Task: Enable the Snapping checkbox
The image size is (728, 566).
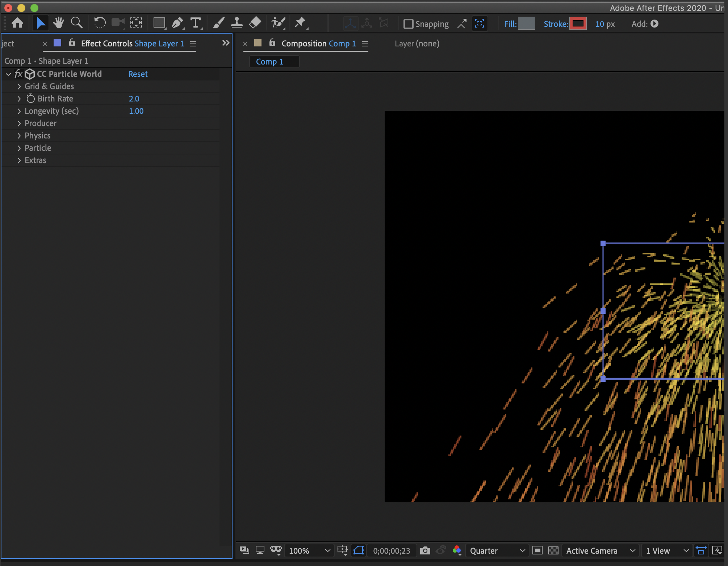Action: pos(409,24)
